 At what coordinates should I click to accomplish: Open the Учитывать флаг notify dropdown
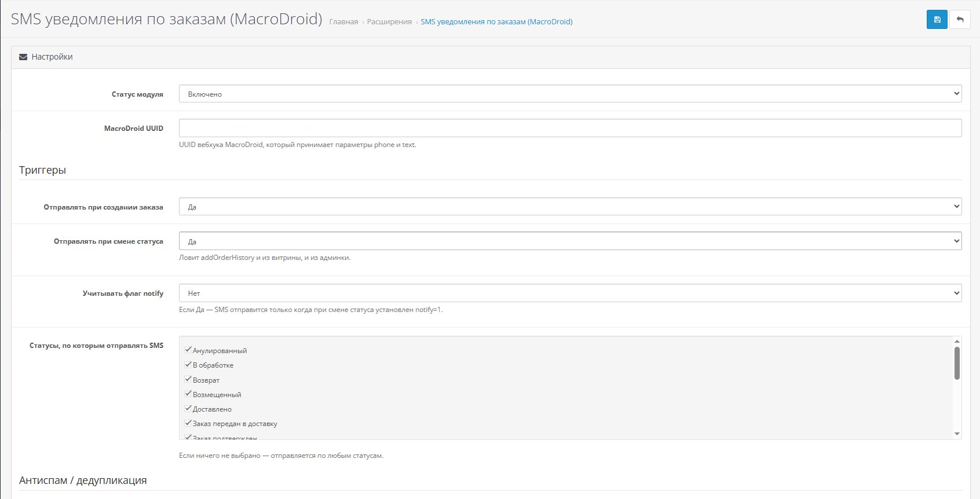coord(570,293)
